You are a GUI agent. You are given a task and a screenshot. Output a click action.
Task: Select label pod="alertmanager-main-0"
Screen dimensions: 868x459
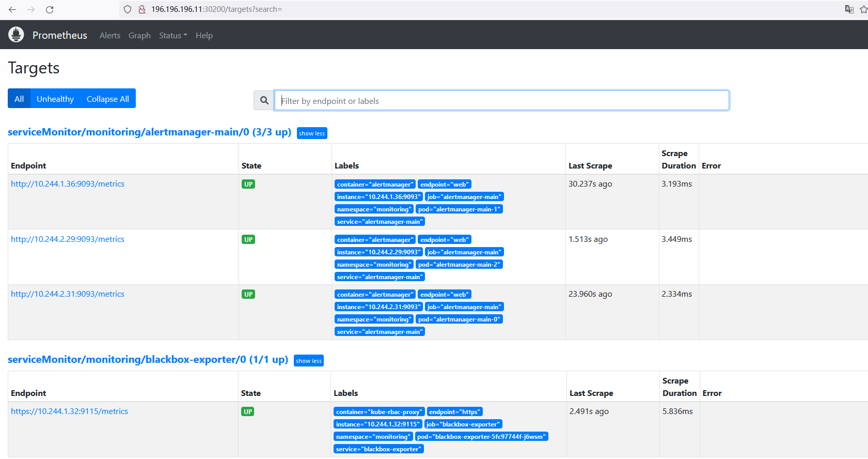(x=459, y=319)
